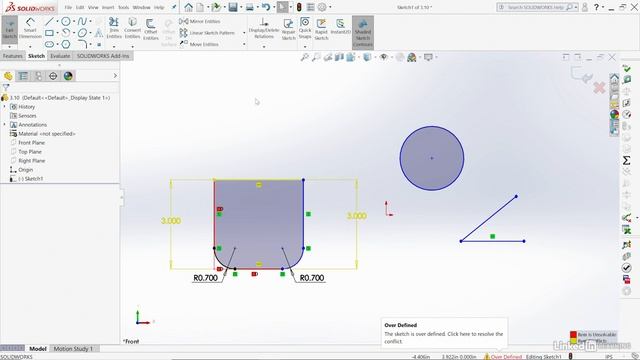Click the Exit Sketch button
This screenshot has width=640, height=360.
point(9,30)
